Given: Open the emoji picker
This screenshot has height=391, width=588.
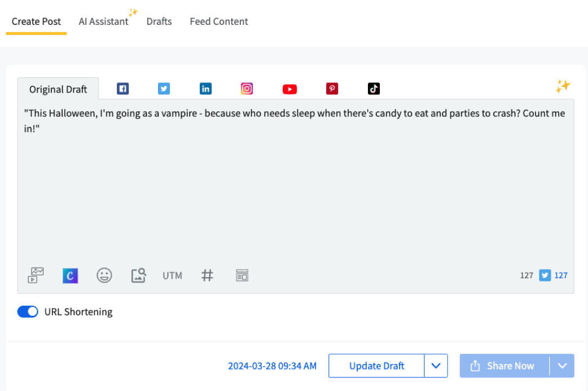Looking at the screenshot, I should pyautogui.click(x=104, y=275).
